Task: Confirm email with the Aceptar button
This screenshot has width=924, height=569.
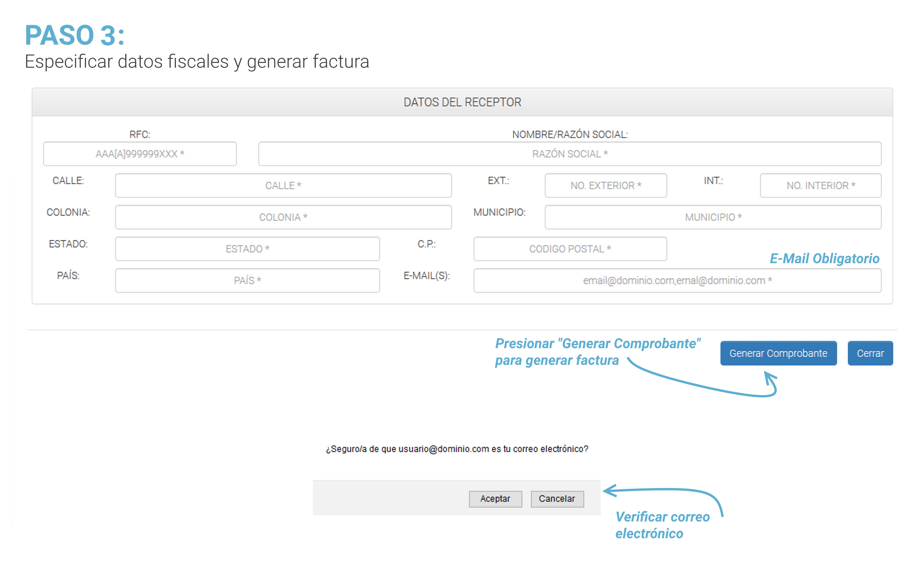Action: tap(495, 499)
